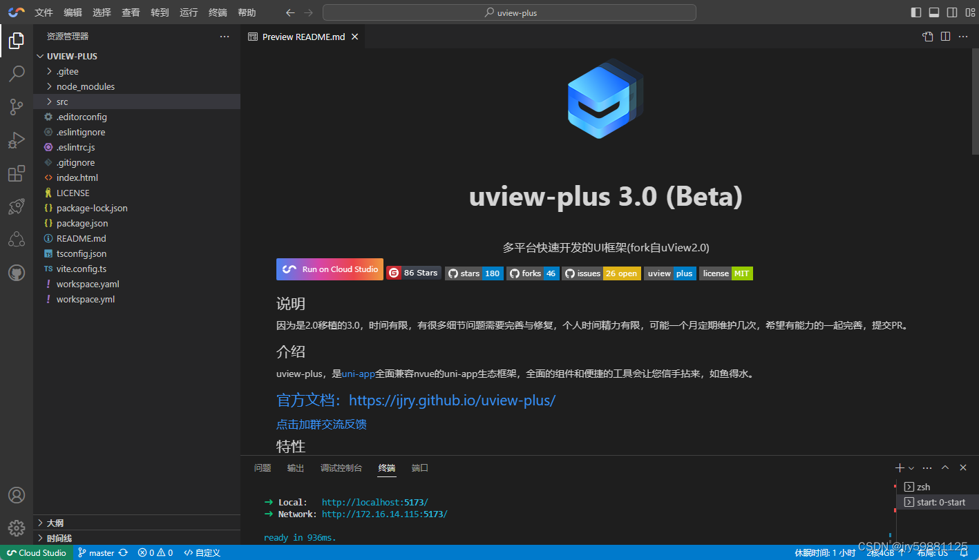Screen dimensions: 979x560
Task: Open errors and warnings count in status bar
Action: [155, 552]
